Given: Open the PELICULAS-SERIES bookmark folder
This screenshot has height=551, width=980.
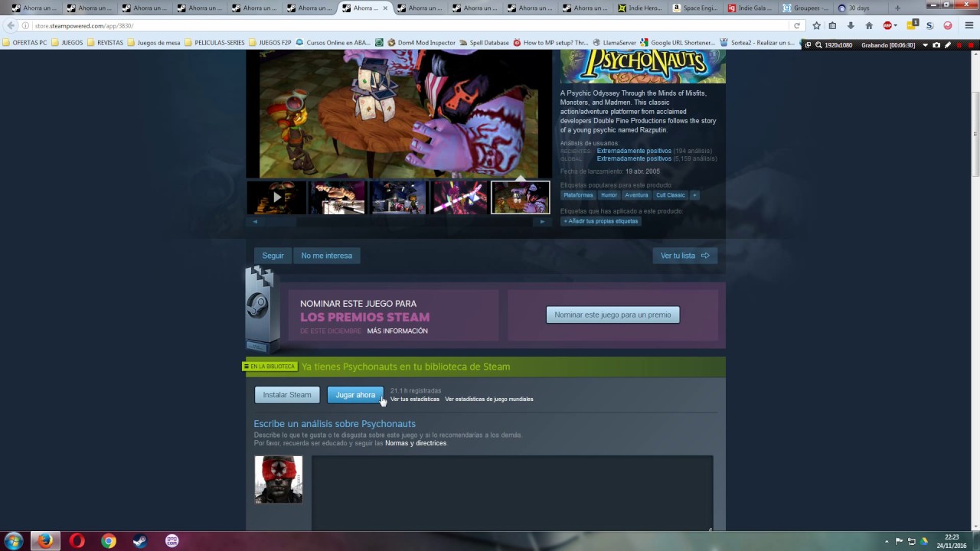Looking at the screenshot, I should tap(215, 43).
